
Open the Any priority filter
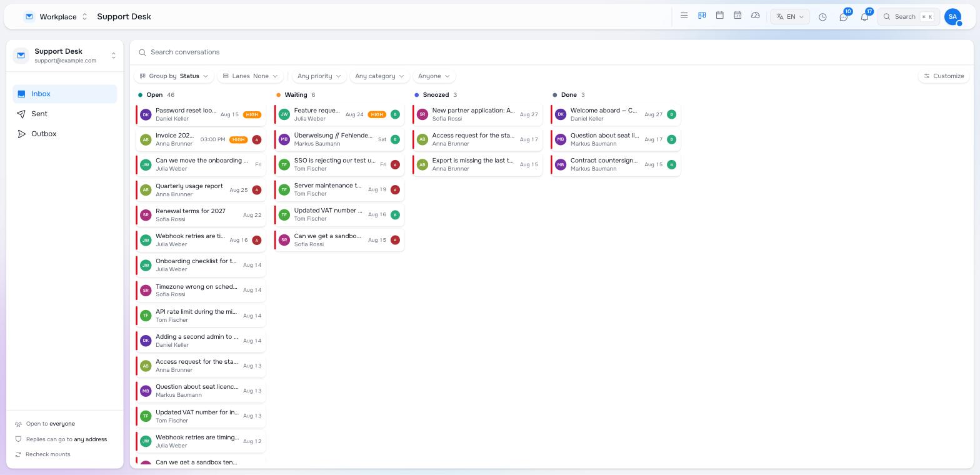(319, 76)
